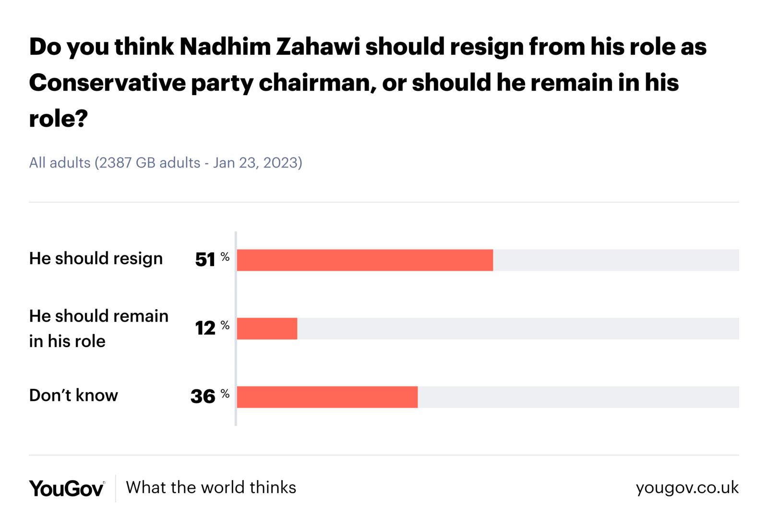Click the percent sign beside 51
The height and width of the screenshot is (532, 768).
tap(225, 257)
